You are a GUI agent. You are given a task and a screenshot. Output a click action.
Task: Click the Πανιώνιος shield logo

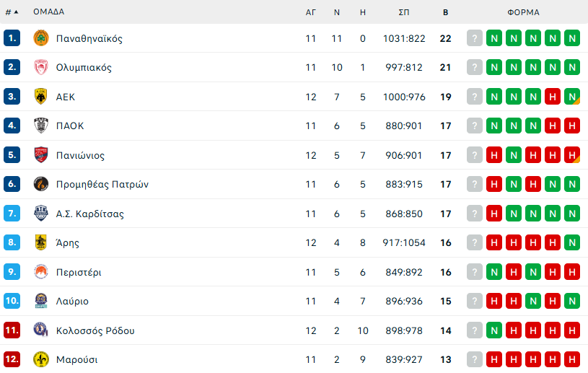[41, 155]
